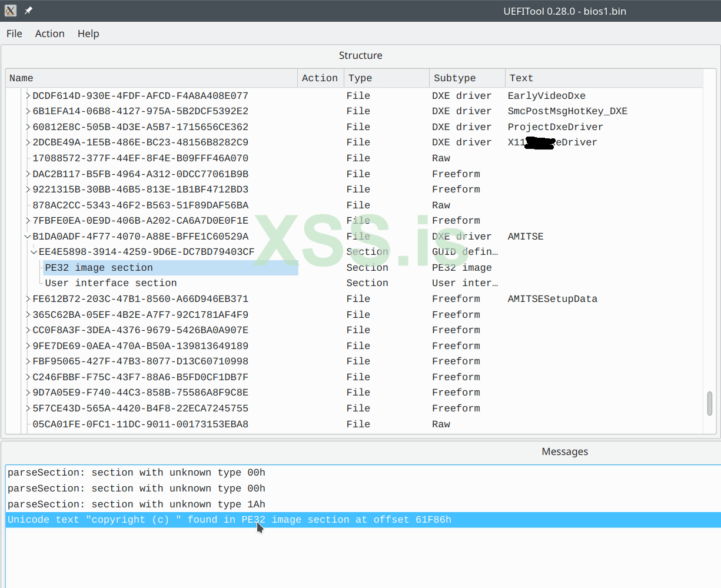Expand the 365C62BA-05EF-4B2E entry
This screenshot has width=721, height=588.
click(28, 315)
